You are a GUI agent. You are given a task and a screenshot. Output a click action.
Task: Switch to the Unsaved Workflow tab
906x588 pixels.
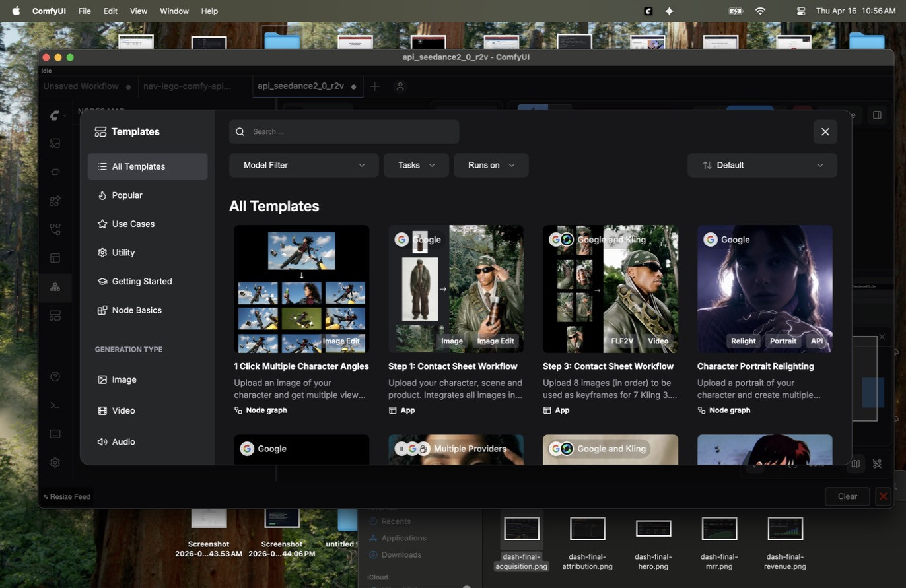pyautogui.click(x=81, y=86)
